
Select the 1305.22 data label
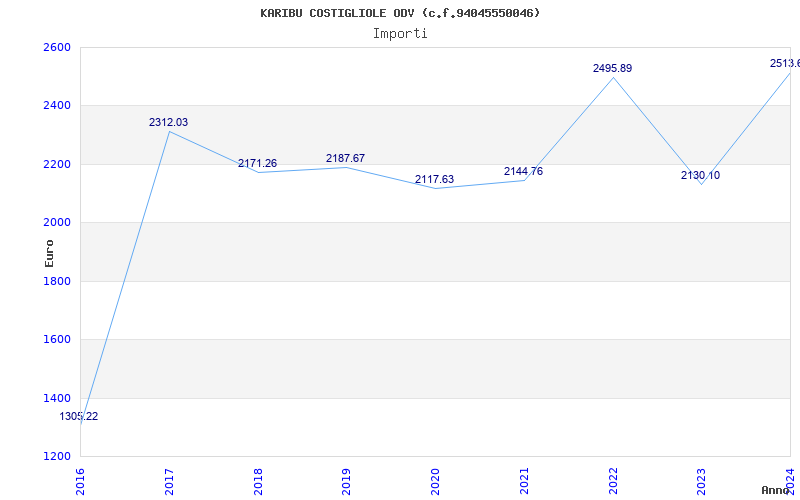[79, 416]
